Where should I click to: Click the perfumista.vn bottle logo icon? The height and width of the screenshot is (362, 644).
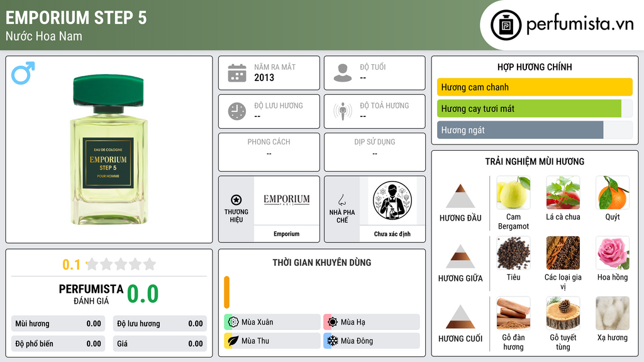(x=506, y=25)
